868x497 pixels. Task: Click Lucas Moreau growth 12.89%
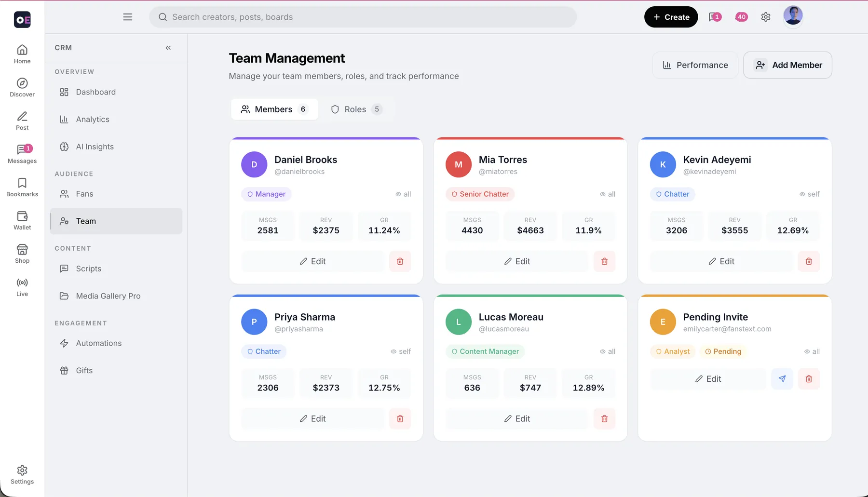point(588,388)
